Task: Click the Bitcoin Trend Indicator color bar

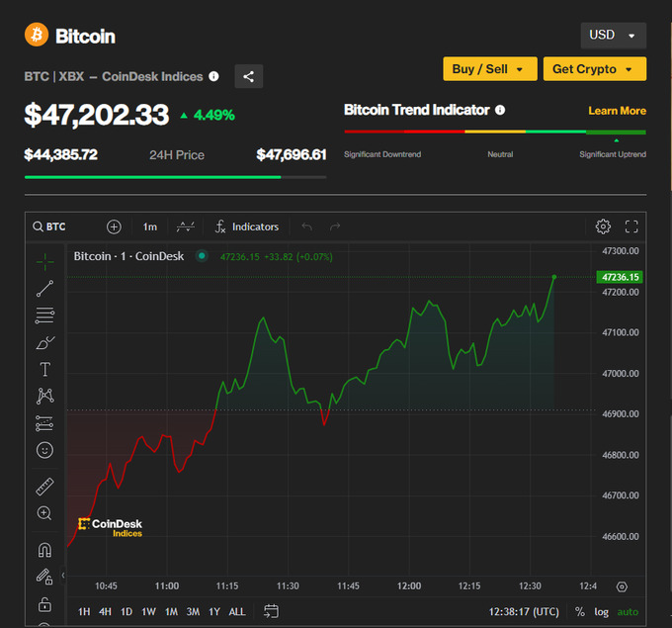Action: pyautogui.click(x=495, y=132)
